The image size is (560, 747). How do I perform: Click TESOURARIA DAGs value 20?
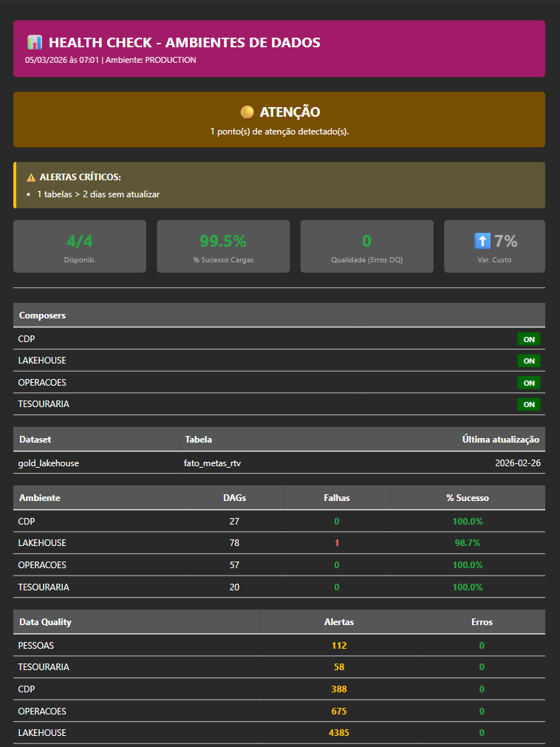[234, 587]
